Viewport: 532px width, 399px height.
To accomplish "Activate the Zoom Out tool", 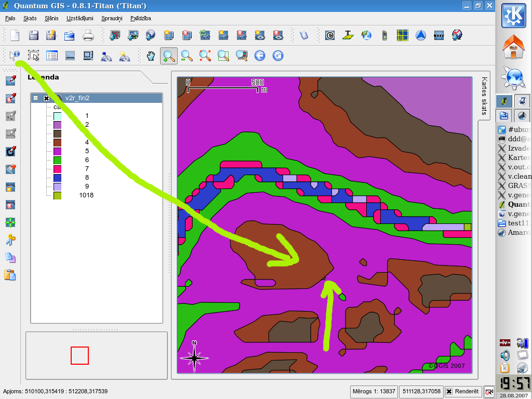I will coord(187,56).
